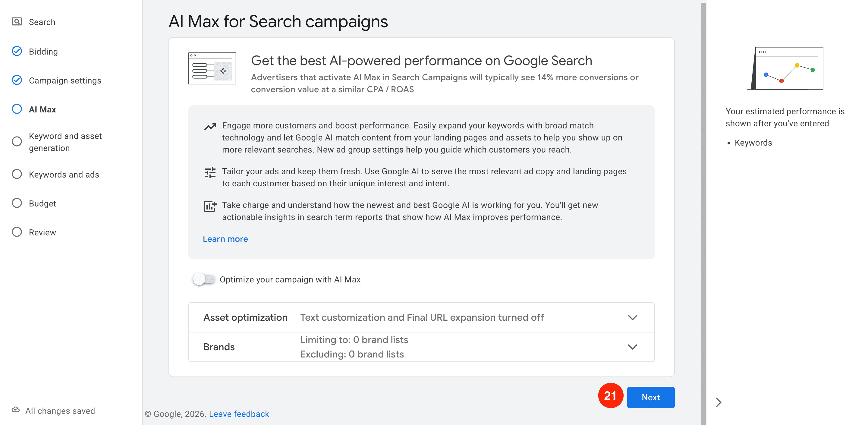Open the Budget step
This screenshot has height=425, width=868.
[x=42, y=203]
